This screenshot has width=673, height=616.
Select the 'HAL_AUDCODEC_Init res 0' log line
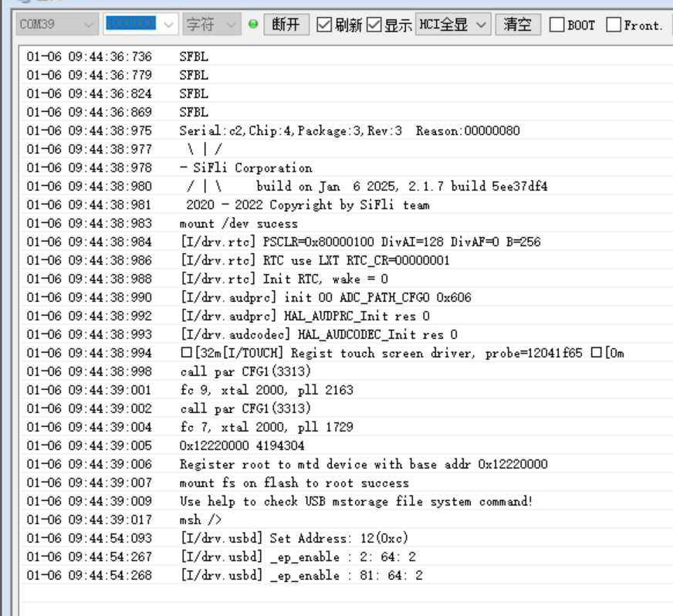(x=318, y=334)
